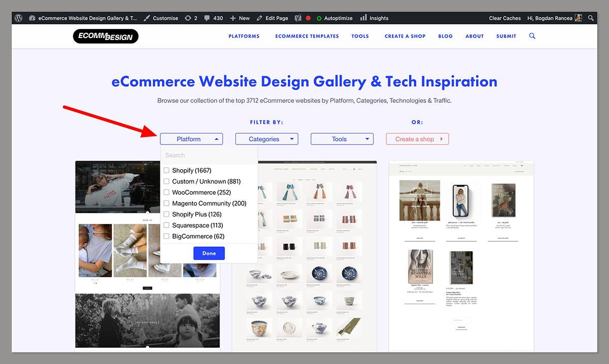Open the ECOMMERCE TEMPLATES menu
The height and width of the screenshot is (364, 609).
coord(307,36)
